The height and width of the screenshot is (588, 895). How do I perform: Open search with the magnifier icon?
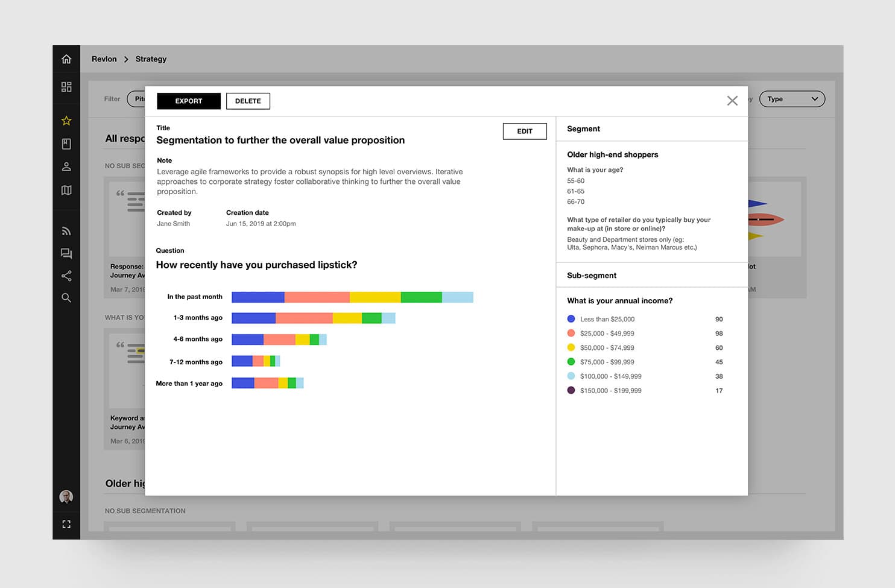[x=66, y=298]
